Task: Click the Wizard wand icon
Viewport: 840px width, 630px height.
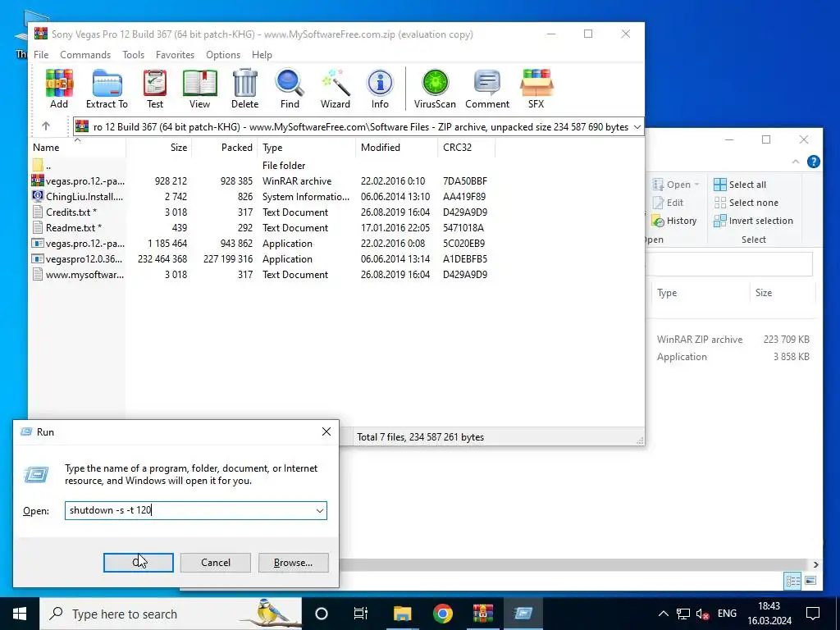Action: click(x=336, y=89)
